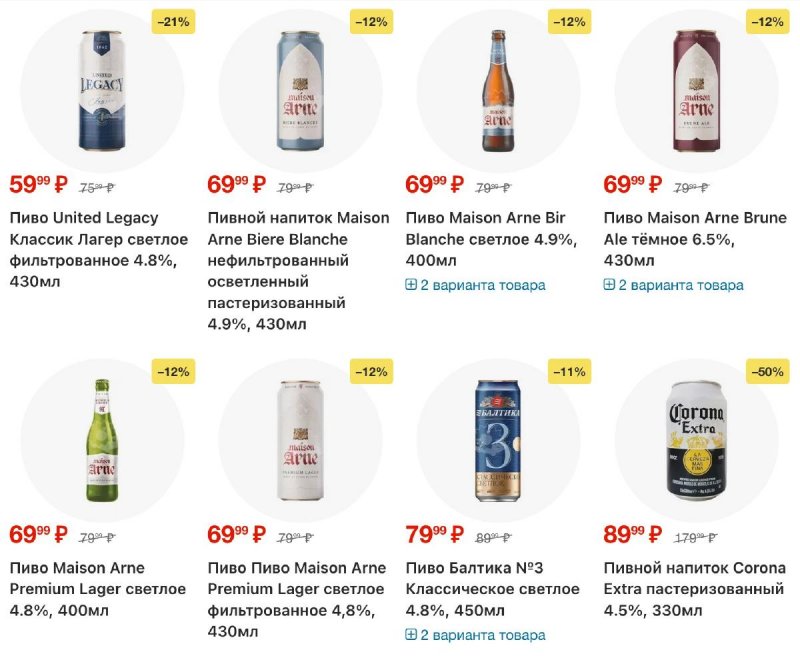The image size is (800, 656).
Task: Click the -21% discount badge
Action: click(173, 22)
